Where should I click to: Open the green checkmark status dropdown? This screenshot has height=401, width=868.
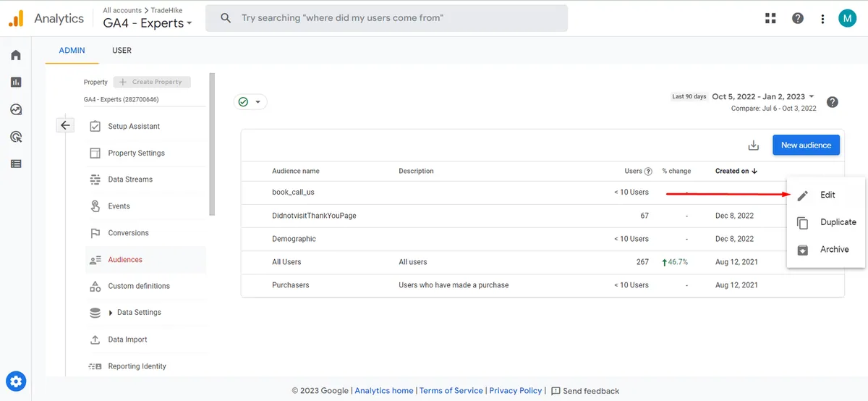(x=250, y=102)
